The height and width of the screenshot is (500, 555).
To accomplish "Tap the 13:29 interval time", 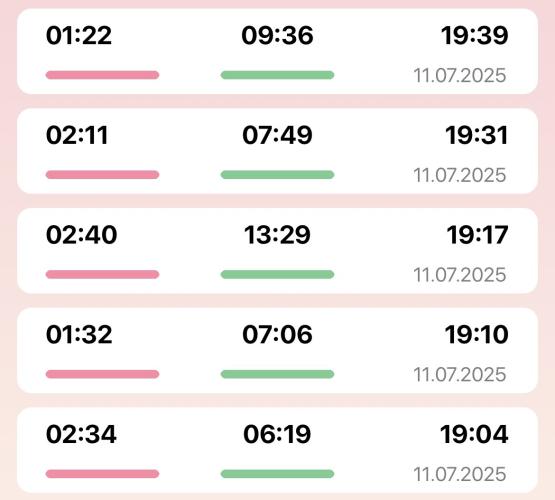I will pos(277,235).
